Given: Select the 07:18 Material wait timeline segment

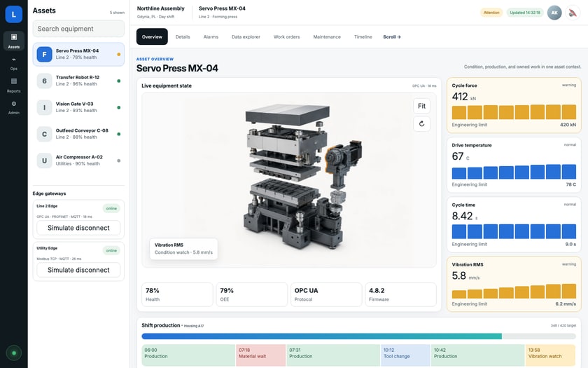Looking at the screenshot, I should [260, 355].
